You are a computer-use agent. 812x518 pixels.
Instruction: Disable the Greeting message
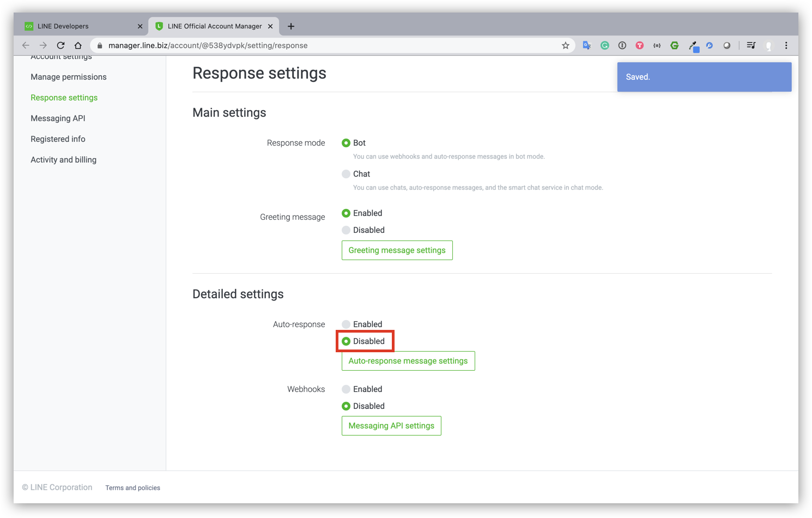(346, 230)
